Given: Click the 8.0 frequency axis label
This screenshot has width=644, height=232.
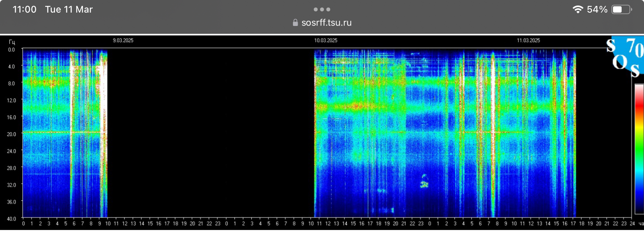Looking at the screenshot, I should pos(11,84).
